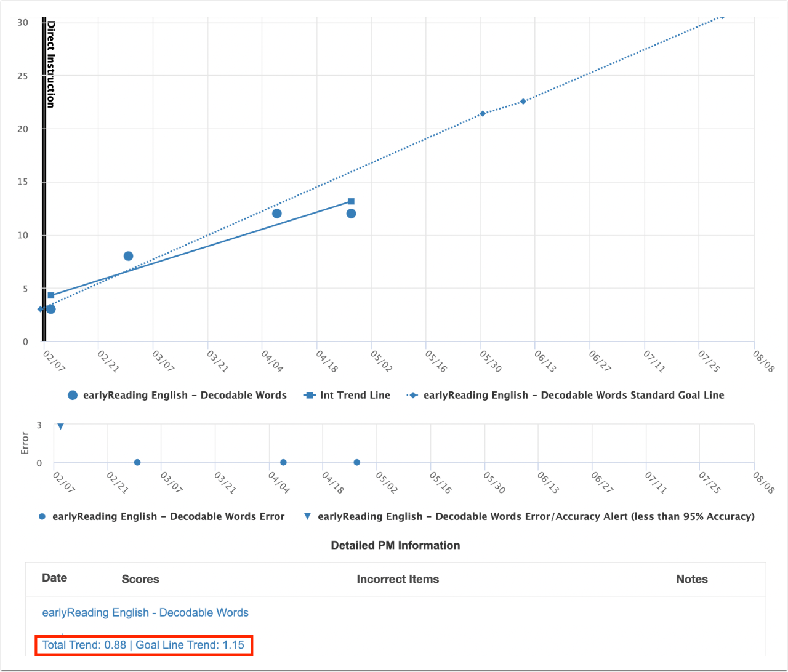The height and width of the screenshot is (672, 788).
Task: Click the first data point near 02/07
Action: (x=50, y=310)
